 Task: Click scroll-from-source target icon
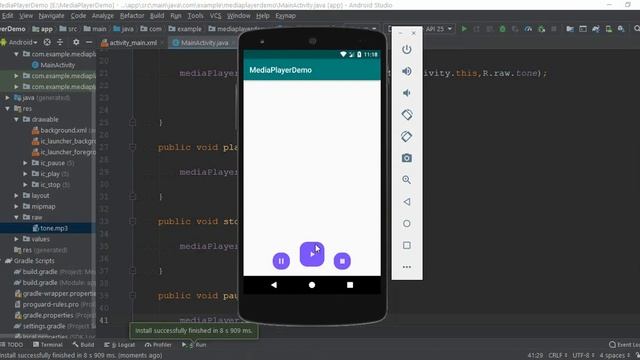click(x=47, y=42)
